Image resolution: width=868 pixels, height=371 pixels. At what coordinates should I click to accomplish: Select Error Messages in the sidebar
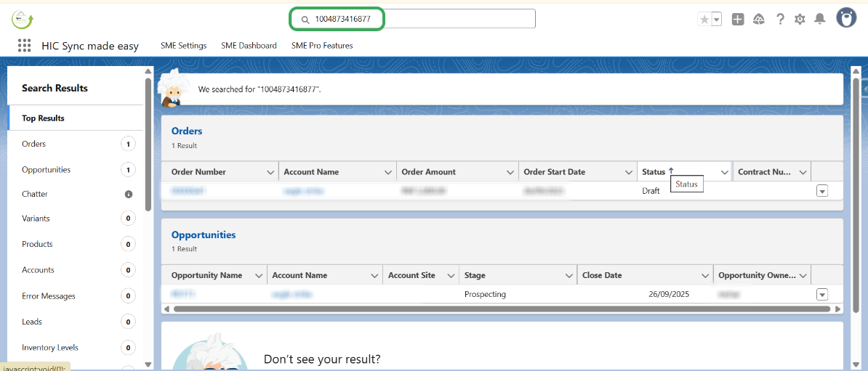tap(76, 295)
